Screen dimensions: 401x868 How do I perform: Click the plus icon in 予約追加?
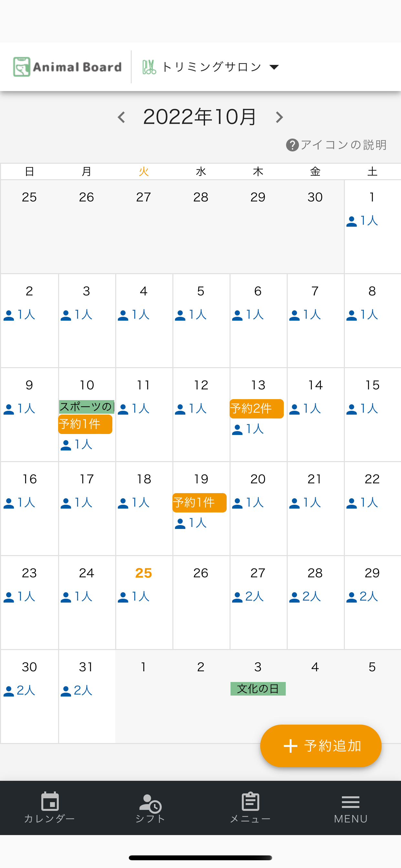[291, 746]
